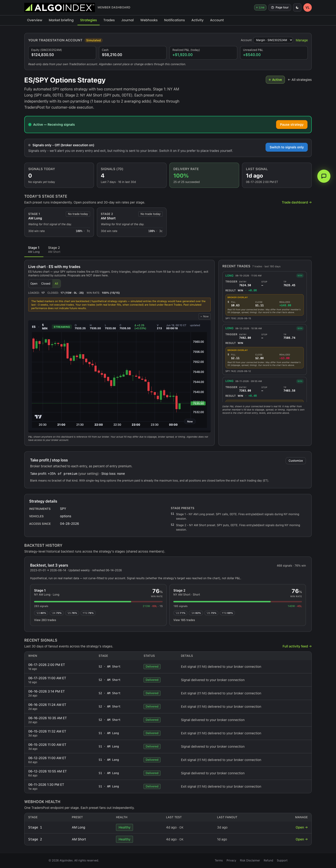Click the TradingView logo on chart
This screenshot has width=336, height=868.
tap(38, 417)
